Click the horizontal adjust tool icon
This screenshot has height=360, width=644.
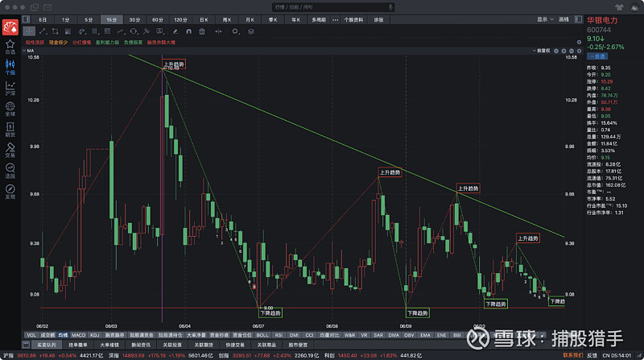218,31
